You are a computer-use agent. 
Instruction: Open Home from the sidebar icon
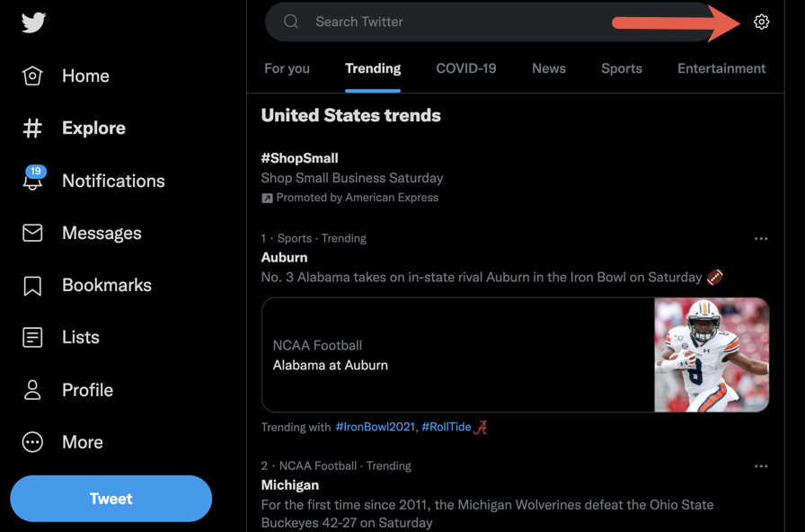tap(32, 76)
